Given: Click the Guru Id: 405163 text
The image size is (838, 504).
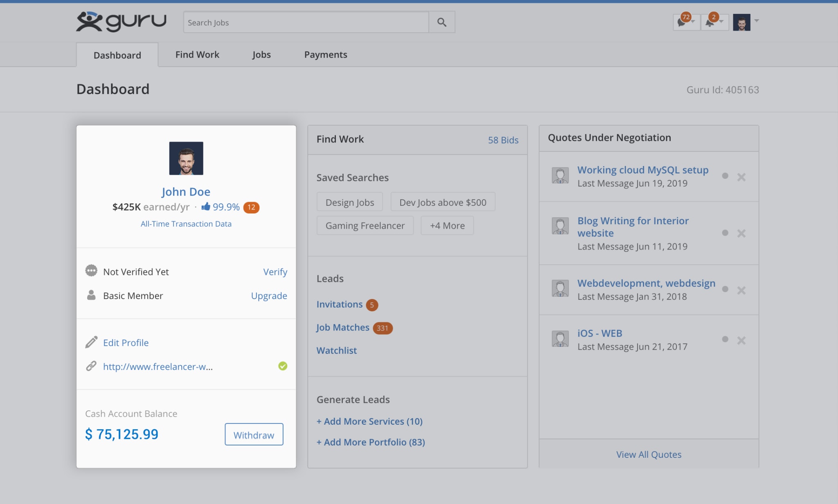Looking at the screenshot, I should (723, 90).
